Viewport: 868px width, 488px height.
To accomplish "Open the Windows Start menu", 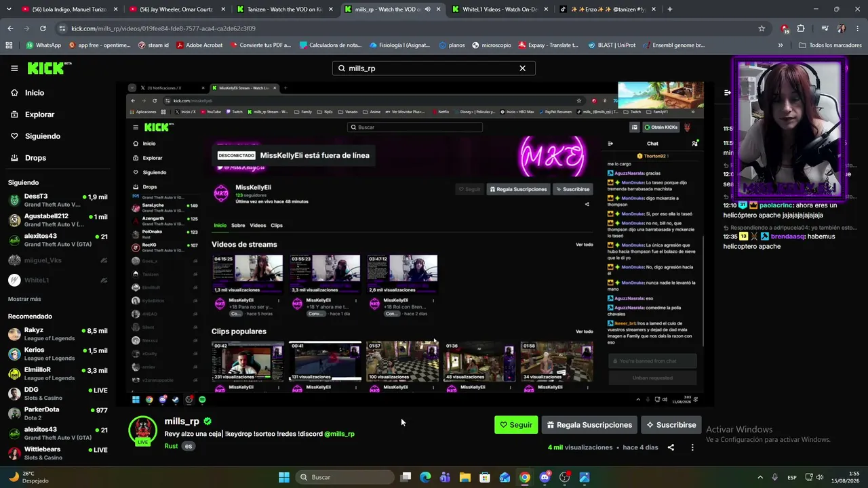I will (284, 477).
